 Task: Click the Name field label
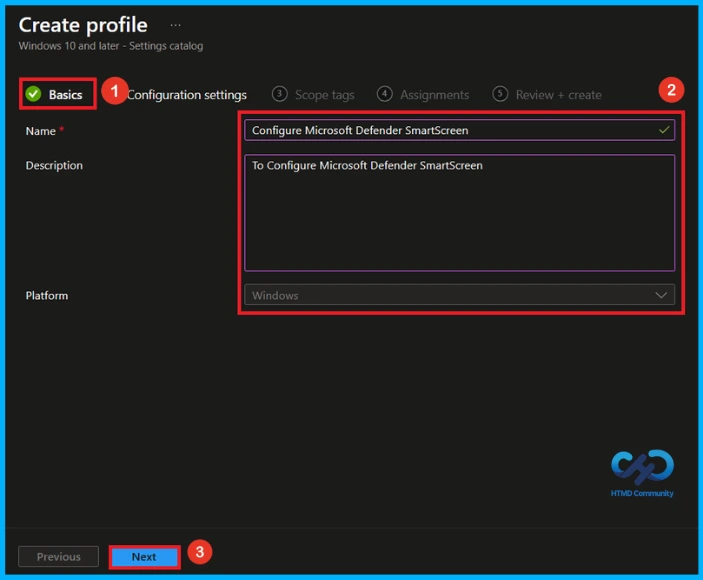pyautogui.click(x=41, y=131)
